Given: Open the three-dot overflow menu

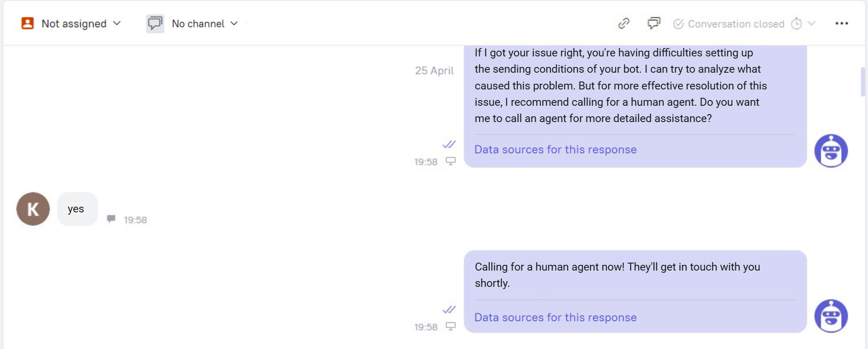Looking at the screenshot, I should (841, 23).
